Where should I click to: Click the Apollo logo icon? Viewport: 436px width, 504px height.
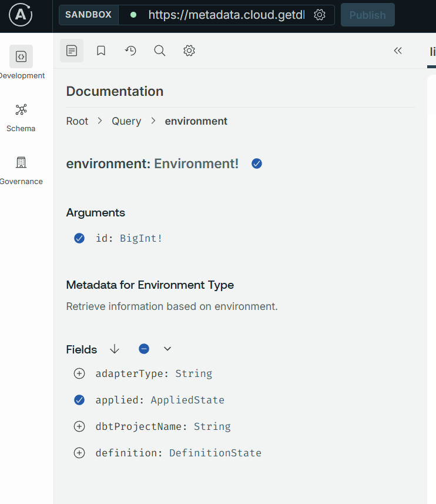(x=21, y=15)
